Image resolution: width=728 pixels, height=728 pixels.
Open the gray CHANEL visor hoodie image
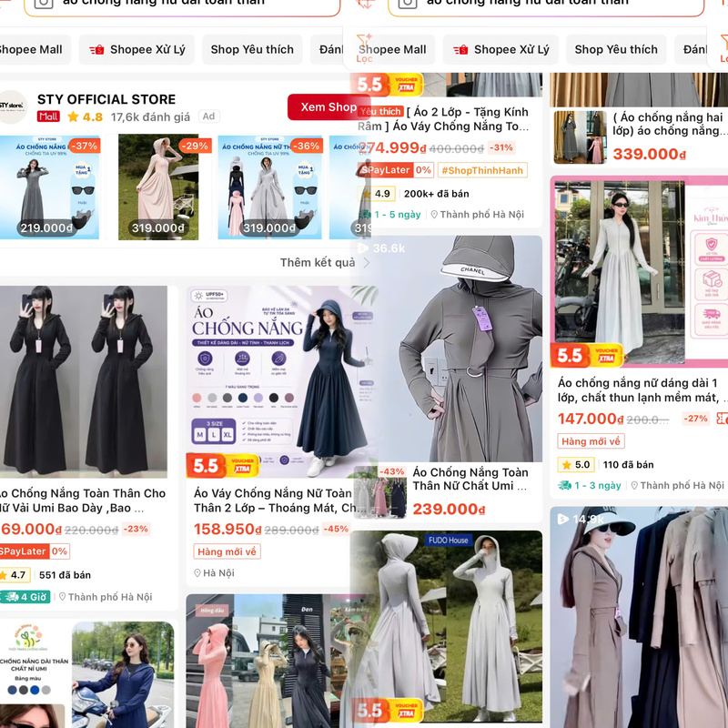446,349
